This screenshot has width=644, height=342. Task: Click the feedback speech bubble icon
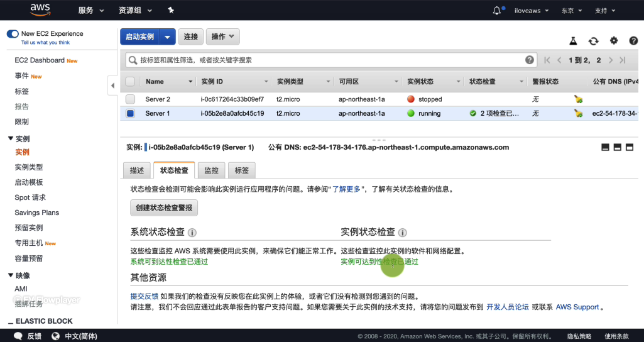[x=18, y=336]
